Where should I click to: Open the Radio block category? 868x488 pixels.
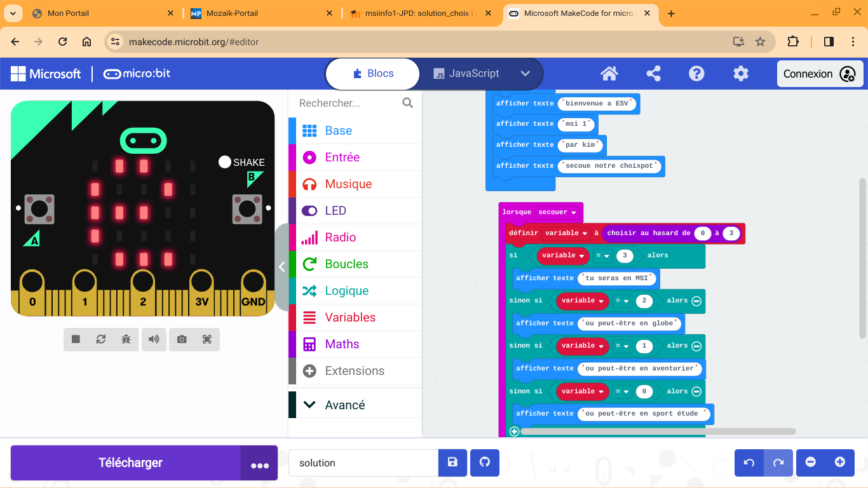tap(355, 237)
